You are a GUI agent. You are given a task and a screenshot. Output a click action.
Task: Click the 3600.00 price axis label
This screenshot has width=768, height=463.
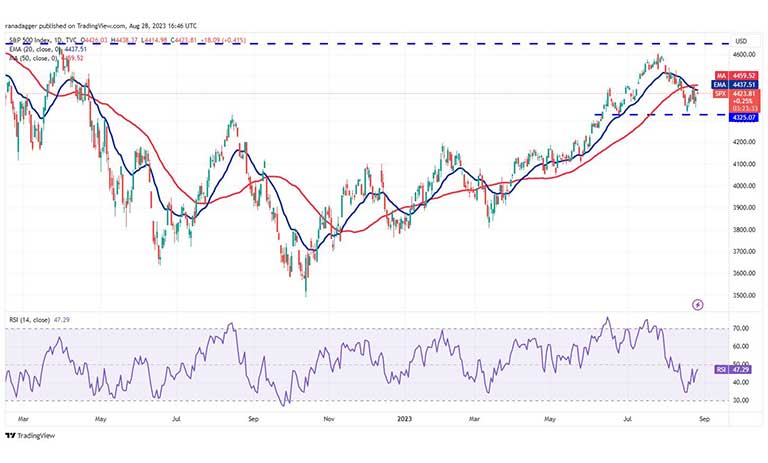tap(744, 273)
